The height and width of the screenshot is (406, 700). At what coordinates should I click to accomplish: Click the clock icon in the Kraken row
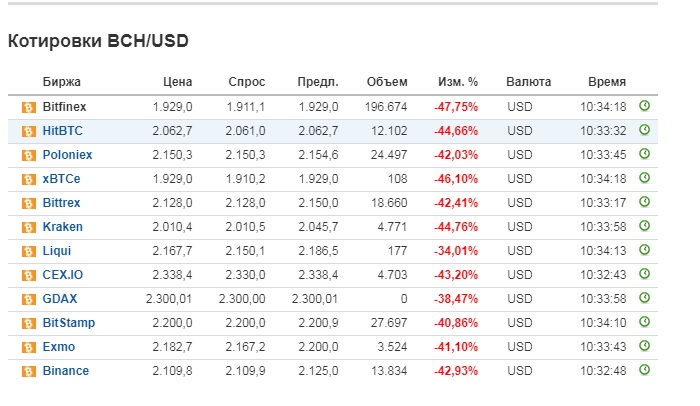pos(644,226)
